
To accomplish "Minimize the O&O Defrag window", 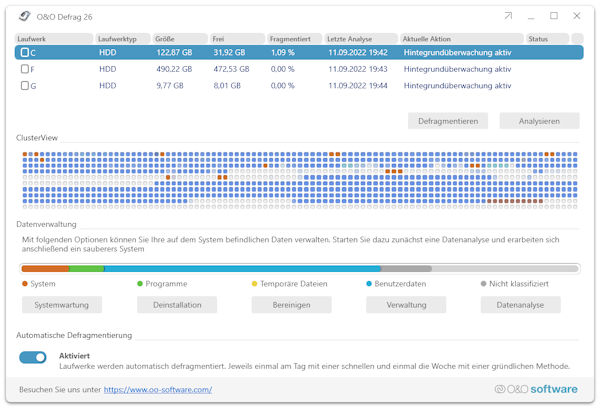I will tap(531, 16).
